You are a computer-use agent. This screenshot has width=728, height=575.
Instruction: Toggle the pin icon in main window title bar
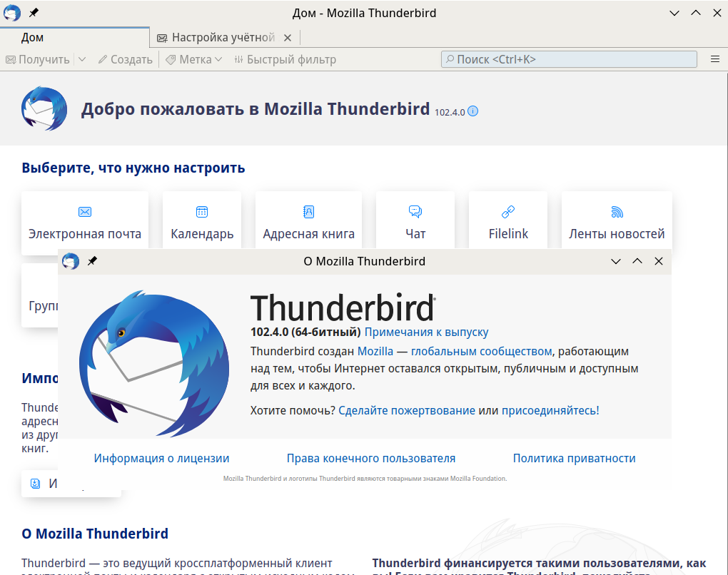coord(34,13)
